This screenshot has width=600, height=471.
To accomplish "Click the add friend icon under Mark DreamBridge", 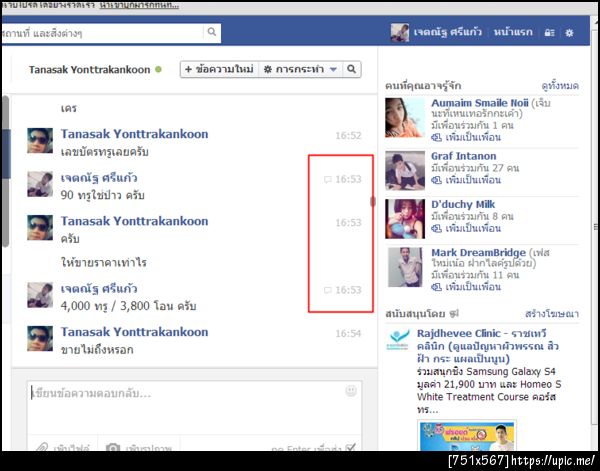I will click(437, 287).
